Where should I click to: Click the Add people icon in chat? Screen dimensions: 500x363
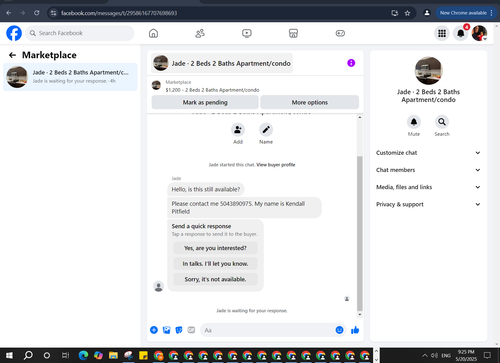click(x=238, y=130)
